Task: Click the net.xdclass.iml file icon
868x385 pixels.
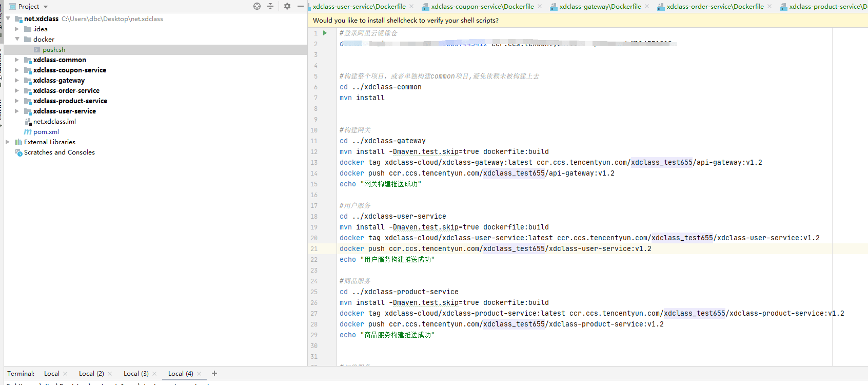Action: pos(28,122)
